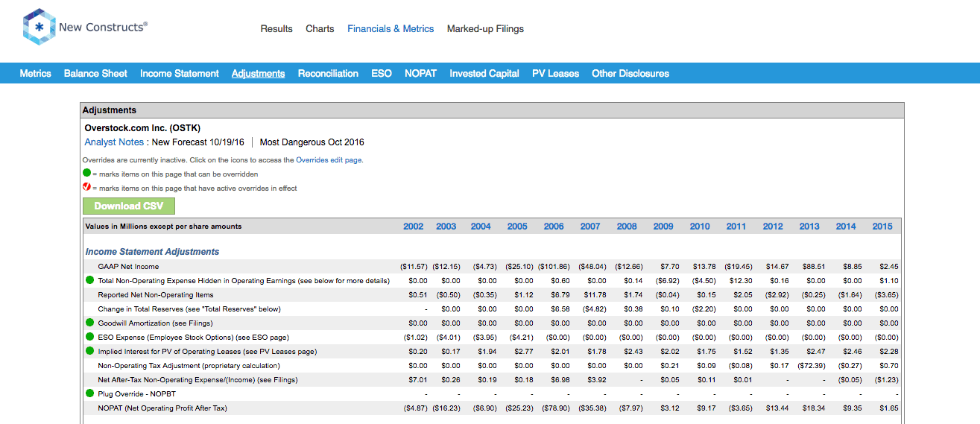
Task: Click the Income Statement Adjustments section heading
Action: tap(152, 252)
